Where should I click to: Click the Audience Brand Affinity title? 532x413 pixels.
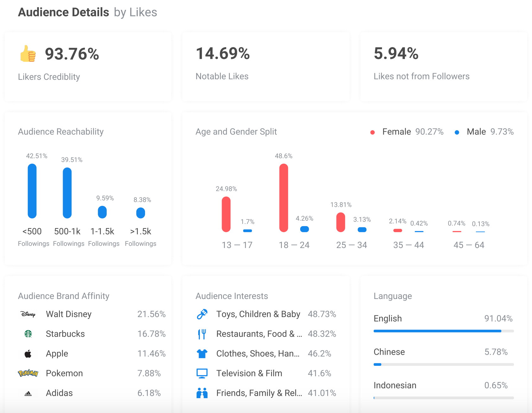coord(64,296)
